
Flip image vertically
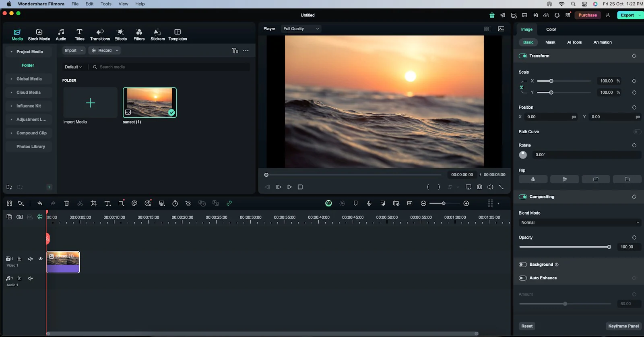pos(564,179)
